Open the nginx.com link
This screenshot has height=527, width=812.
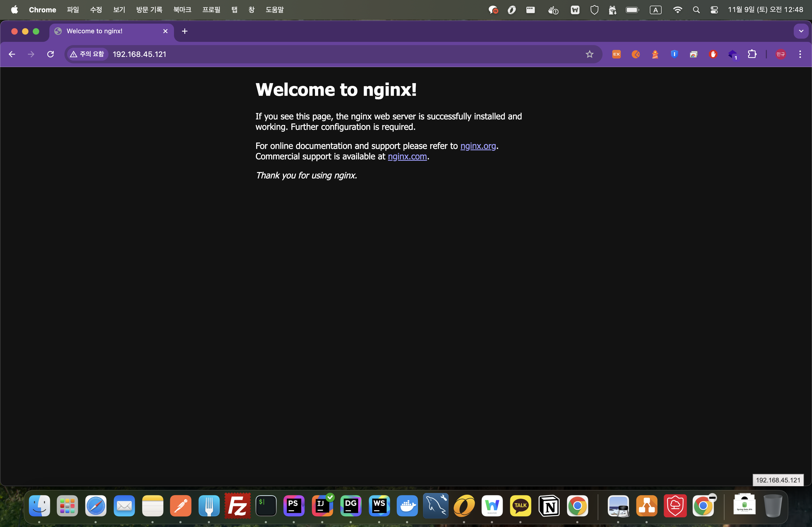[x=407, y=156]
